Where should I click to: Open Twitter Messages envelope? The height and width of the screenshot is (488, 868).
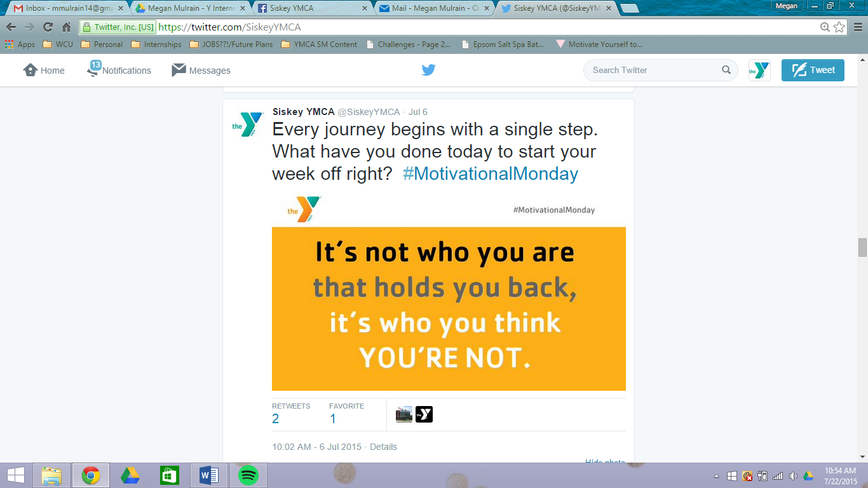[x=201, y=71]
